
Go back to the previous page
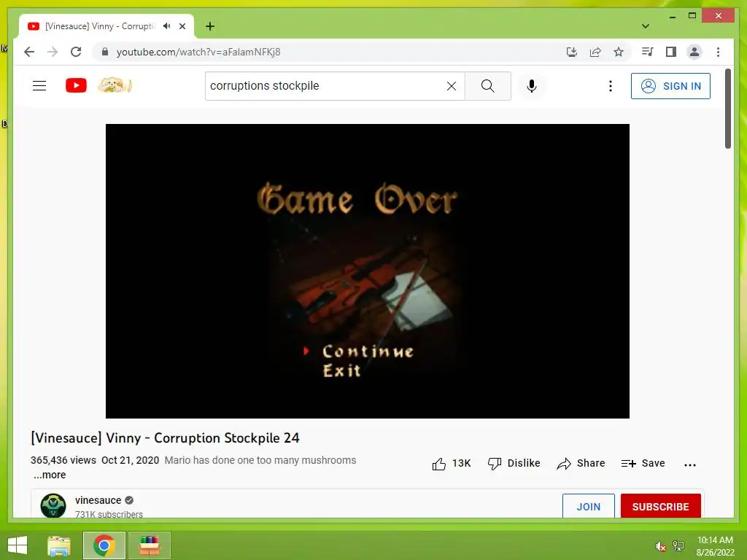click(29, 52)
